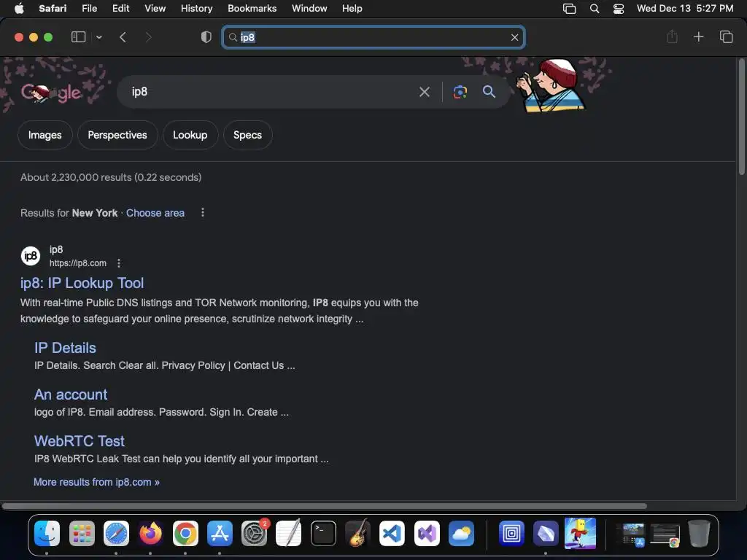This screenshot has height=560, width=747.
Task: Open the blue square spiral app in Dock
Action: click(511, 533)
